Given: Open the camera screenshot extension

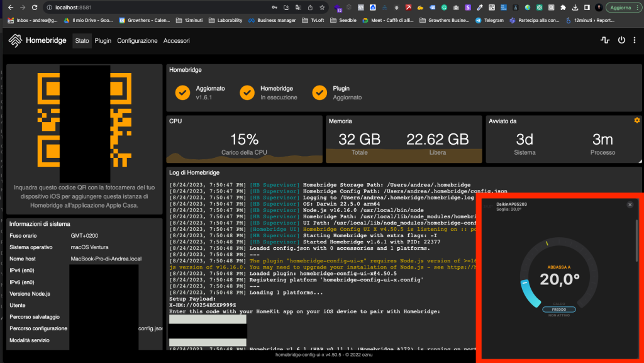Looking at the screenshot, I should (x=456, y=8).
